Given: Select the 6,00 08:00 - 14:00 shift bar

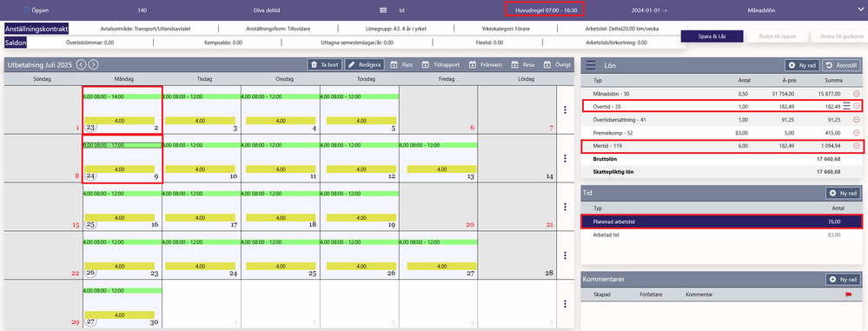Looking at the screenshot, I should tap(122, 96).
